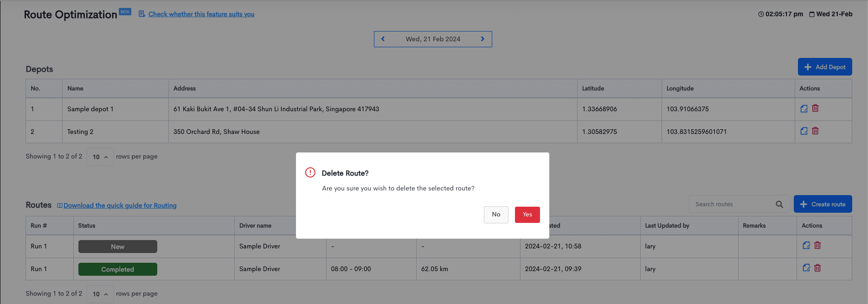Open depots rows per page dropdown
The image size is (868, 304).
pyautogui.click(x=100, y=157)
